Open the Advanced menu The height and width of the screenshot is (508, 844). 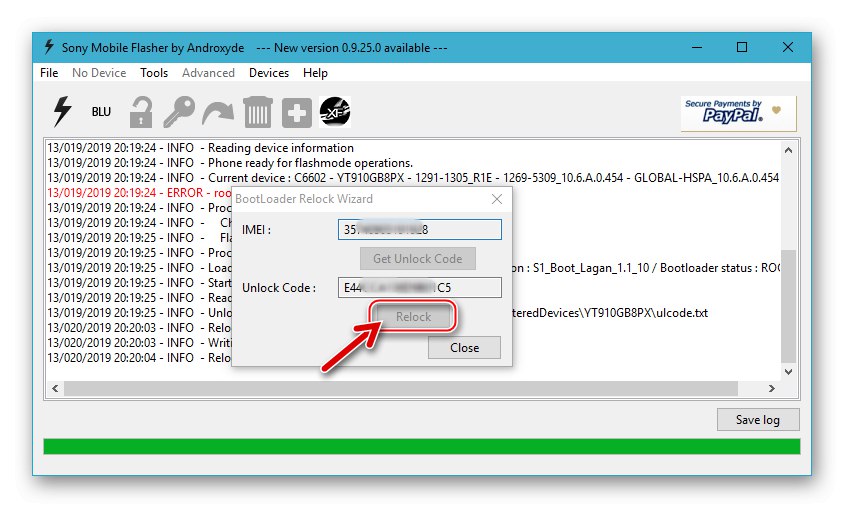[208, 73]
